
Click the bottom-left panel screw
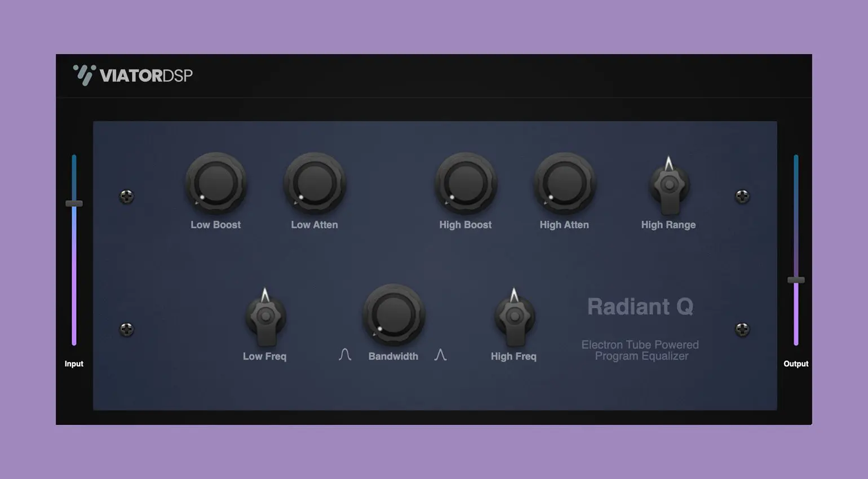tap(127, 330)
